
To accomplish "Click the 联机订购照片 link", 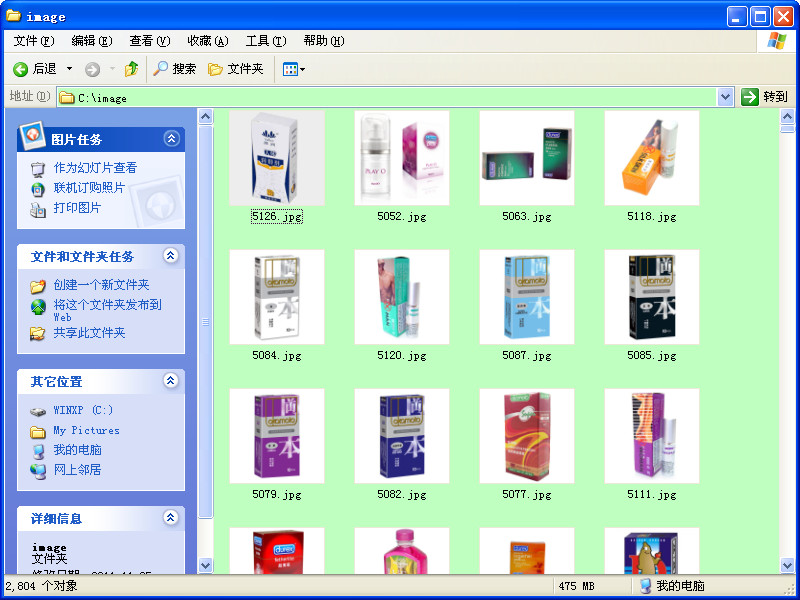I will point(89,188).
